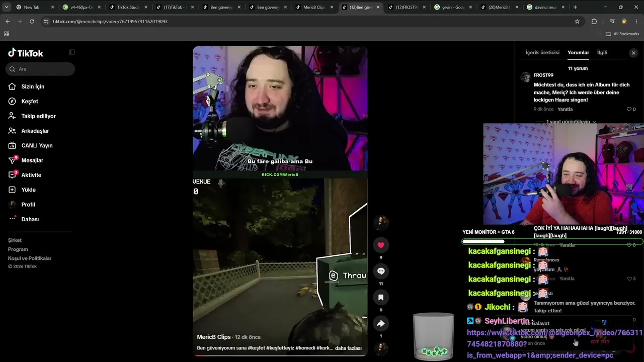Reload the TikTok page
Viewport: 644px width, 362px height.
tap(32, 22)
